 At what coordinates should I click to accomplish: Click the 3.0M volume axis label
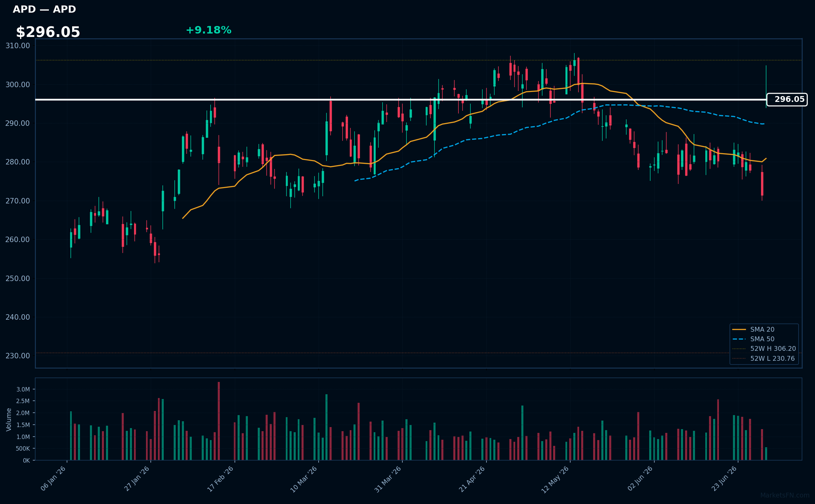coord(23,389)
